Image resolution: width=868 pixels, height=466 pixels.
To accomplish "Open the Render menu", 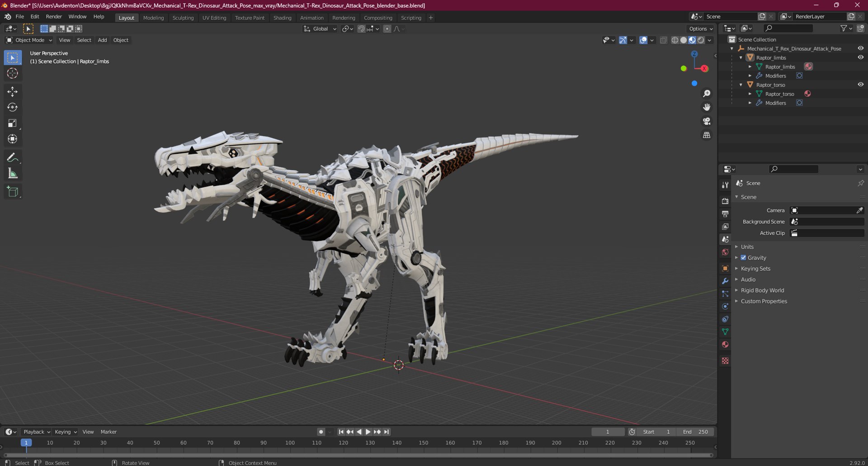I will coord(54,16).
